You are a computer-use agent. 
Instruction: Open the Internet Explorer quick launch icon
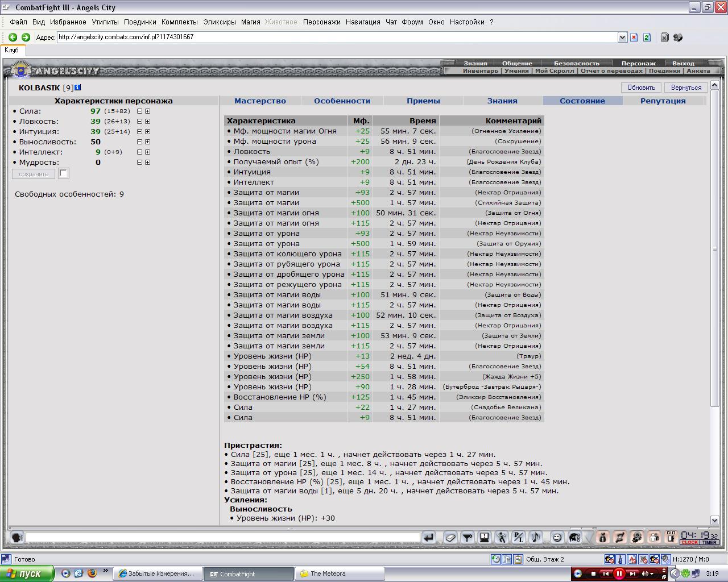78,573
